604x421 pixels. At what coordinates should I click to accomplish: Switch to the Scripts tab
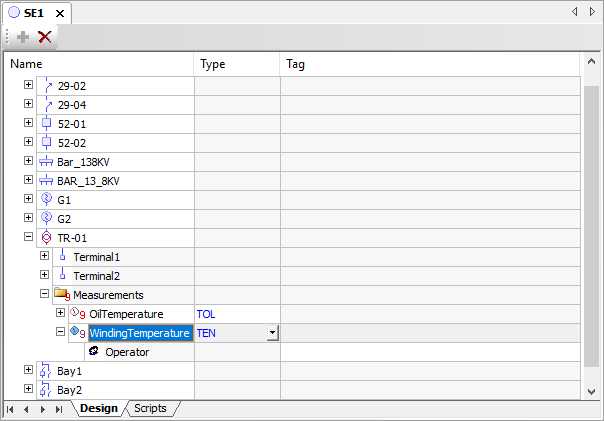[150, 409]
